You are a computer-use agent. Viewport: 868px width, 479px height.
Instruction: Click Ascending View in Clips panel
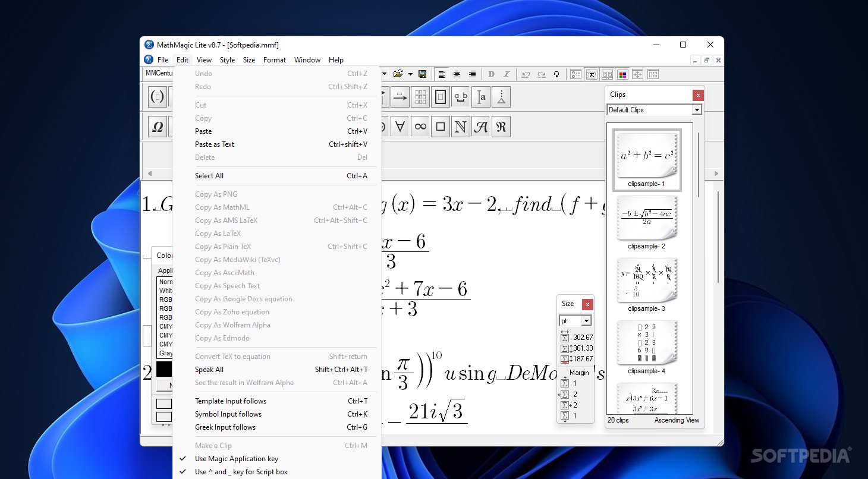[x=677, y=420]
